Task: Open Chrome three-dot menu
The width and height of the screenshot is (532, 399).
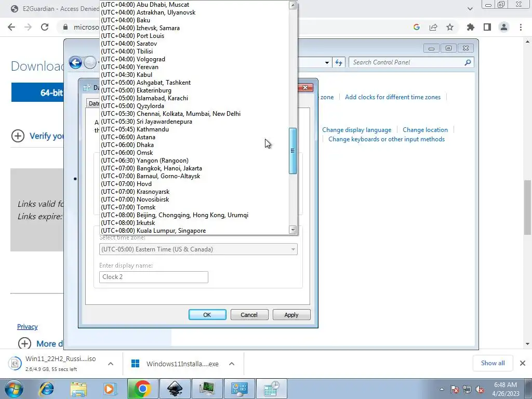Action: [521, 27]
